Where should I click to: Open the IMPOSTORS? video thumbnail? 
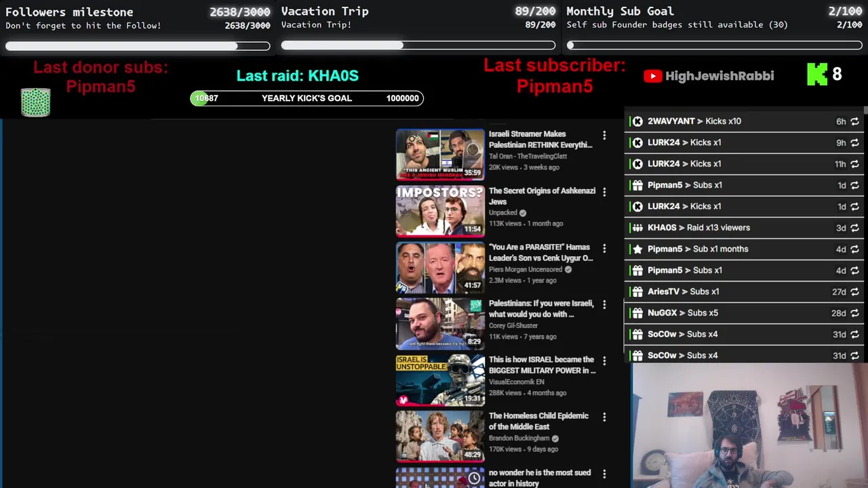click(440, 211)
